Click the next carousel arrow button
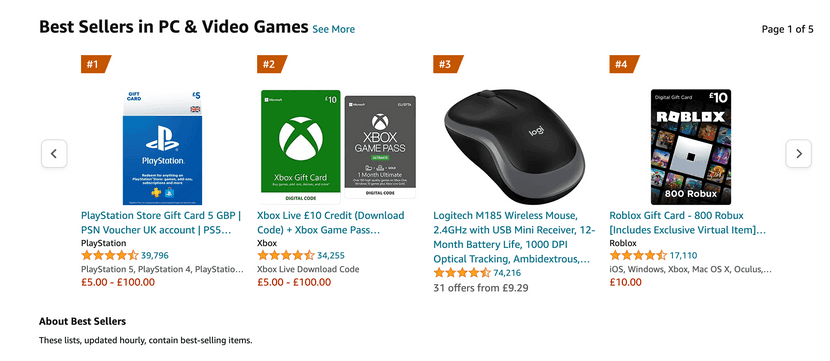Image resolution: width=830 pixels, height=361 pixels. 798,154
